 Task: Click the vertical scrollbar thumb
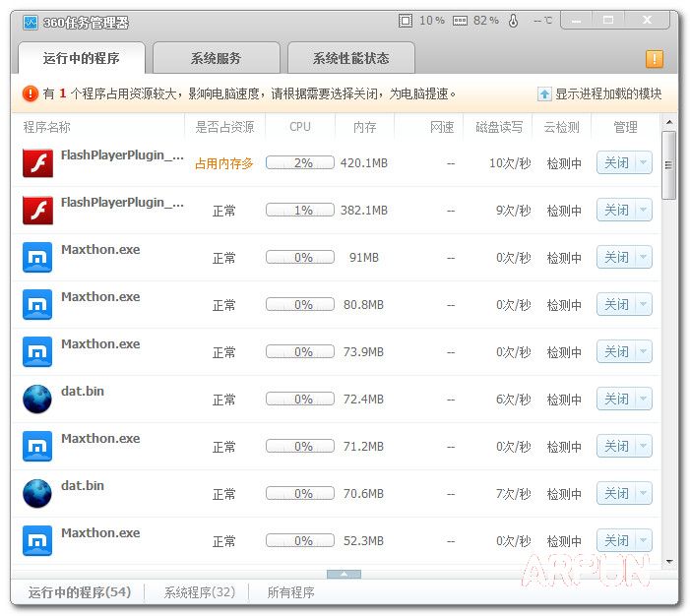pyautogui.click(x=668, y=165)
